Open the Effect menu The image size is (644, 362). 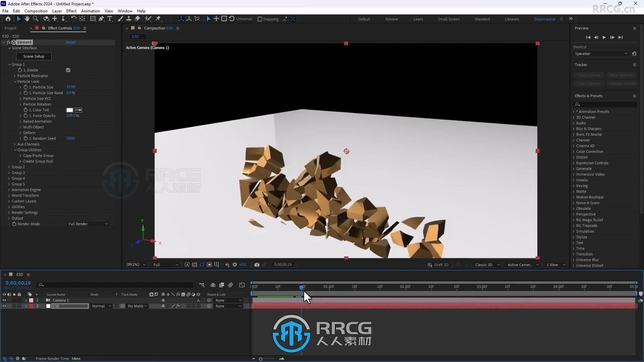click(x=71, y=11)
